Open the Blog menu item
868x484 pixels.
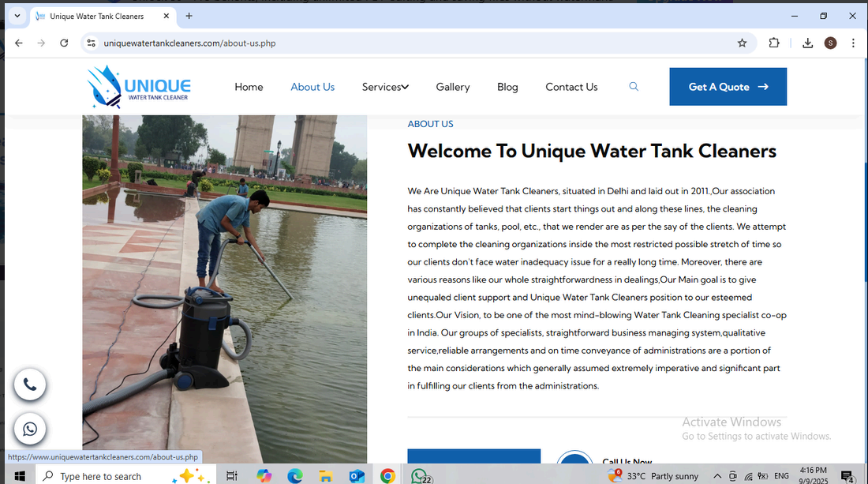pyautogui.click(x=507, y=87)
